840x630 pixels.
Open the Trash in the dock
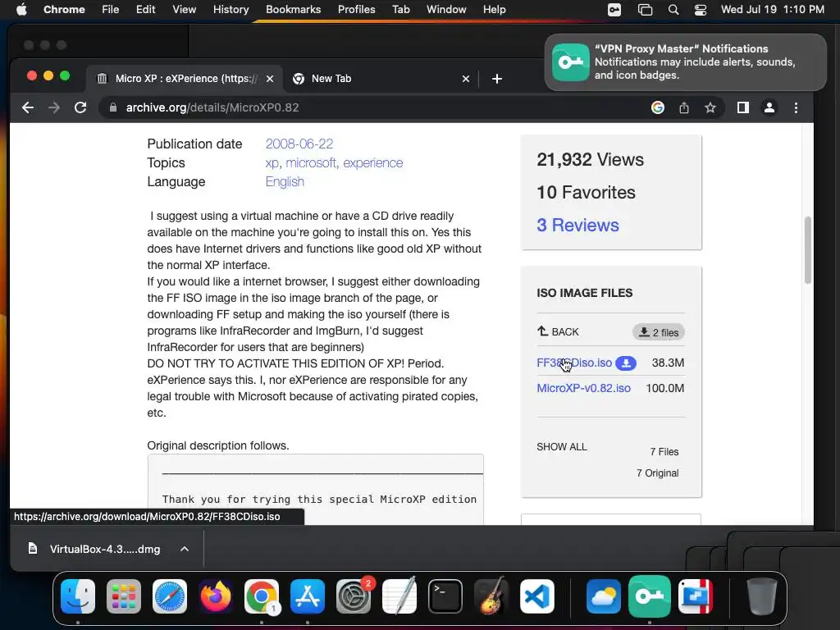pyautogui.click(x=762, y=596)
